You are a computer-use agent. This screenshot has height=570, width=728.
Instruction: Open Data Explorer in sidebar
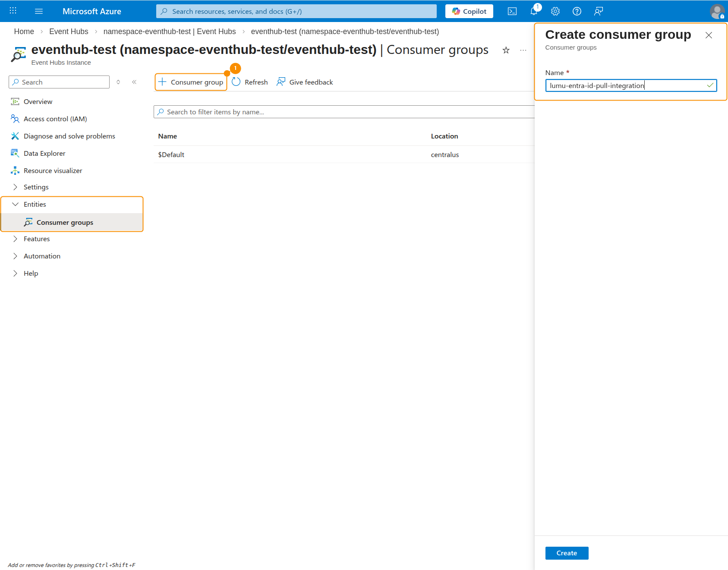(44, 153)
